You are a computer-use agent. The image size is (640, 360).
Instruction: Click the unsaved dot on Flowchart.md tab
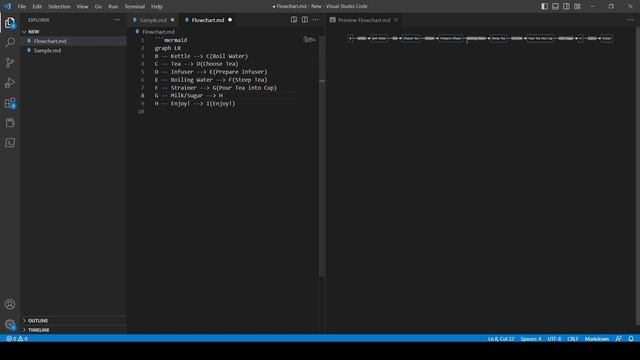click(x=230, y=20)
